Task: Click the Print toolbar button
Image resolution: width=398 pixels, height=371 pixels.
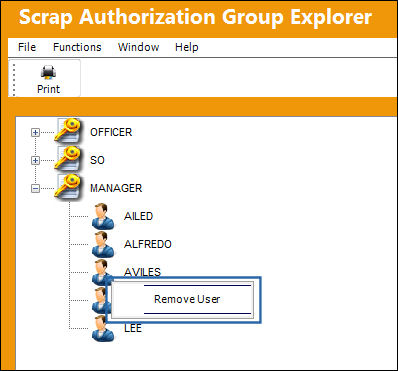Action: (x=49, y=79)
